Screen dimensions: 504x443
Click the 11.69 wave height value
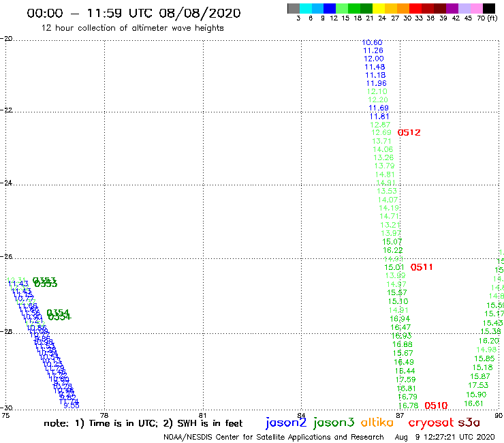tap(379, 108)
